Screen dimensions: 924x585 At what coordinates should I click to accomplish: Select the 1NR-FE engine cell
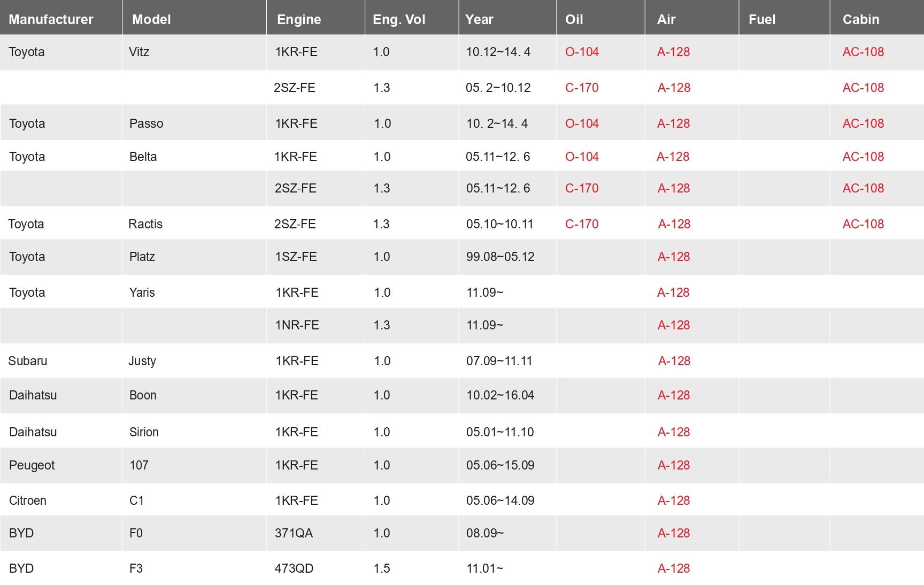click(x=297, y=325)
